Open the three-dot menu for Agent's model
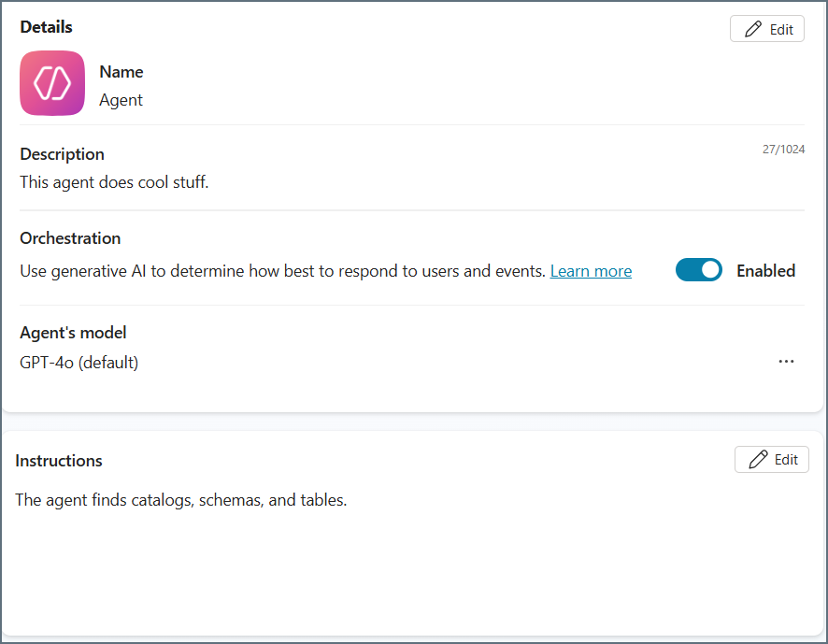 point(786,362)
